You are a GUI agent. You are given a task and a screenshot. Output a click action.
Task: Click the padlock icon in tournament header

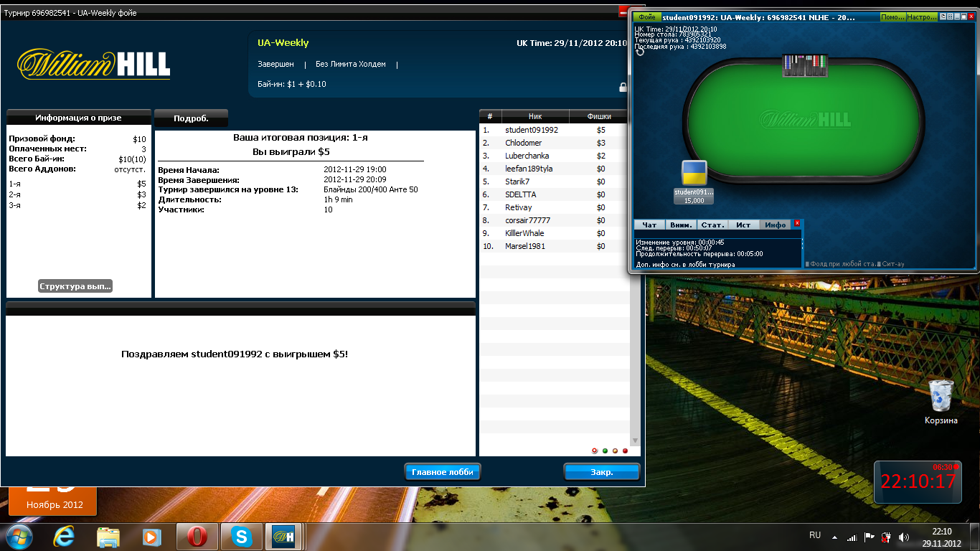point(623,87)
